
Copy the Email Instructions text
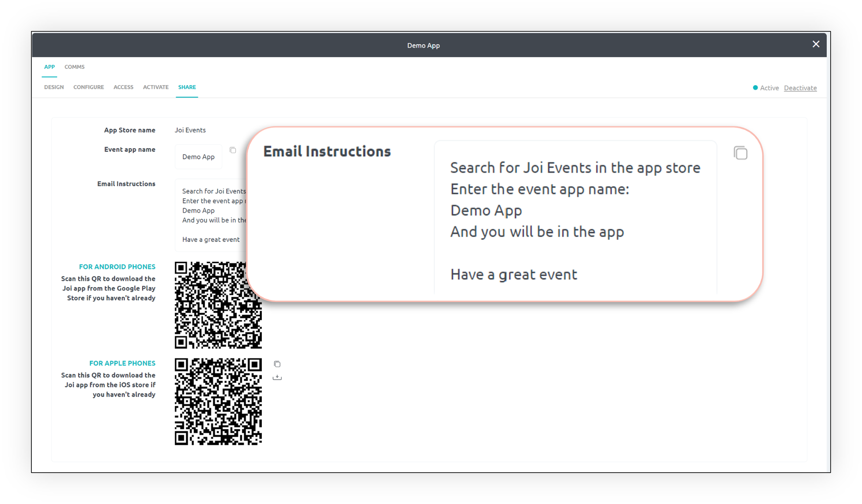click(740, 153)
